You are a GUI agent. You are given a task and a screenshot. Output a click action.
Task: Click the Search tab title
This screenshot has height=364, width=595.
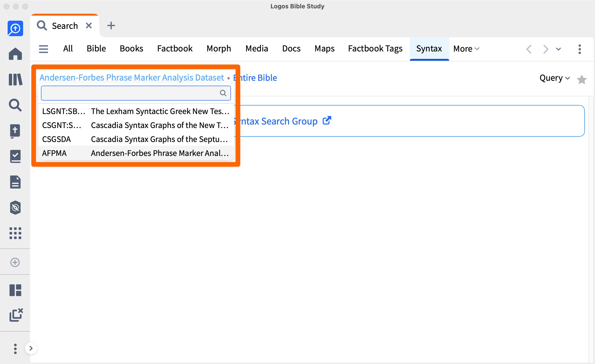tap(65, 26)
